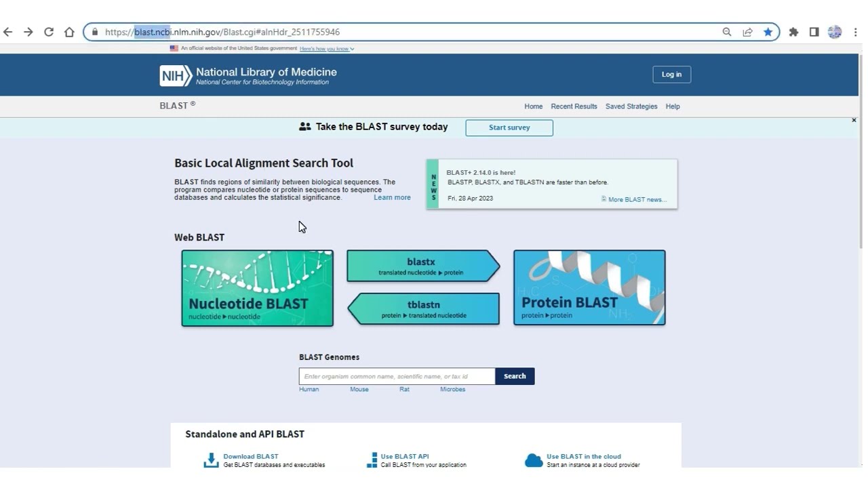Go back to the previous page

[x=8, y=32]
